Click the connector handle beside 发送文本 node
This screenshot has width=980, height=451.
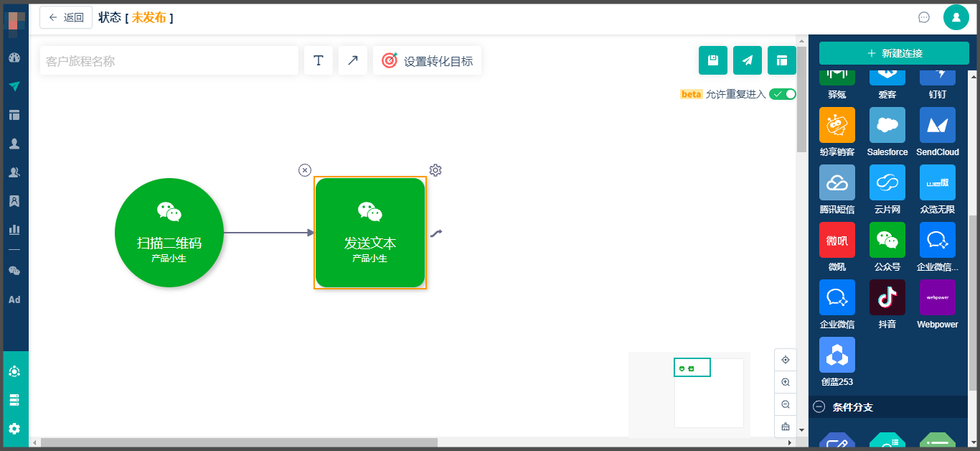pos(436,233)
